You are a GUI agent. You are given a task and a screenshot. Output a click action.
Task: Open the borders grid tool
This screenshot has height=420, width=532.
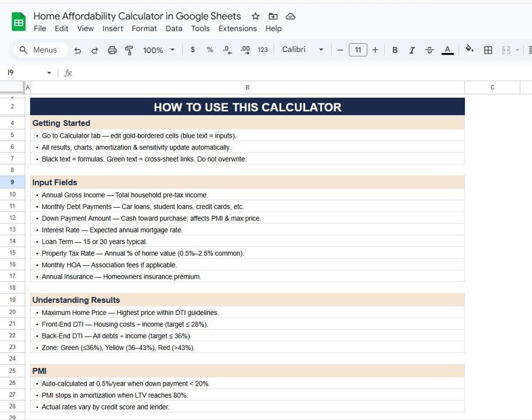coord(488,50)
